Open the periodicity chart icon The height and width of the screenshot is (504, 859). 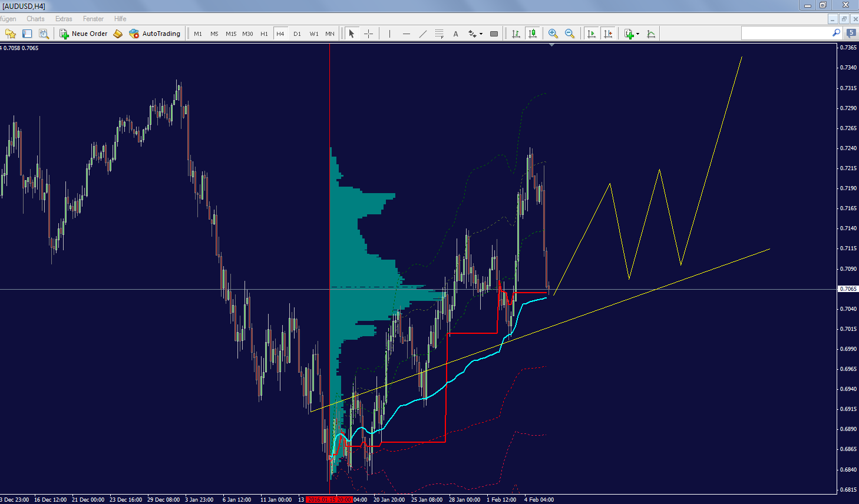tap(651, 34)
